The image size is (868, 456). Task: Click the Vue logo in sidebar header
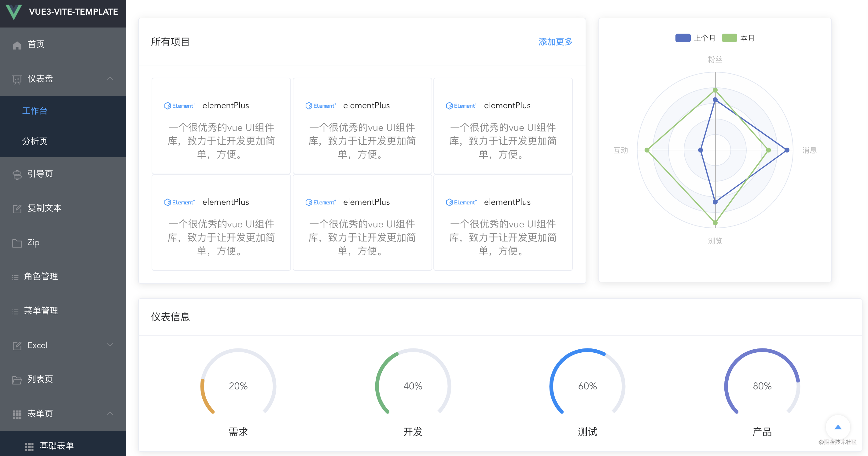[14, 12]
